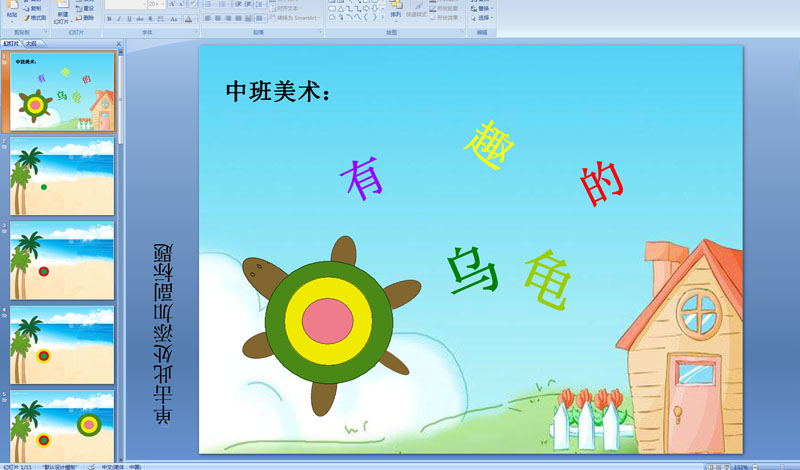Select the cloud-like freeform shape

pyautogui.click(x=332, y=17)
